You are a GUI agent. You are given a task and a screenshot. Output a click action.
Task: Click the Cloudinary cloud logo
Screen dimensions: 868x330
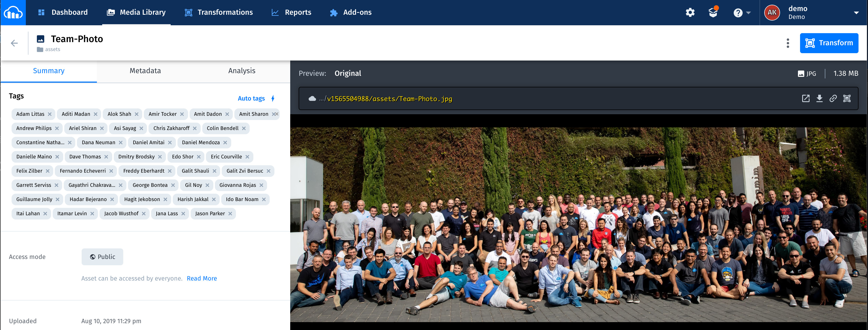[x=13, y=12]
